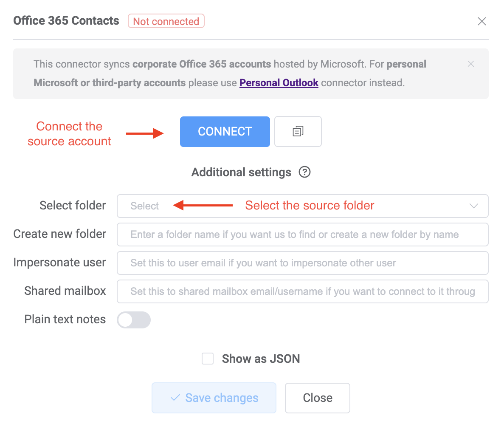Click the chevron in the Select folder field
This screenshot has width=504, height=424.
[473, 206]
